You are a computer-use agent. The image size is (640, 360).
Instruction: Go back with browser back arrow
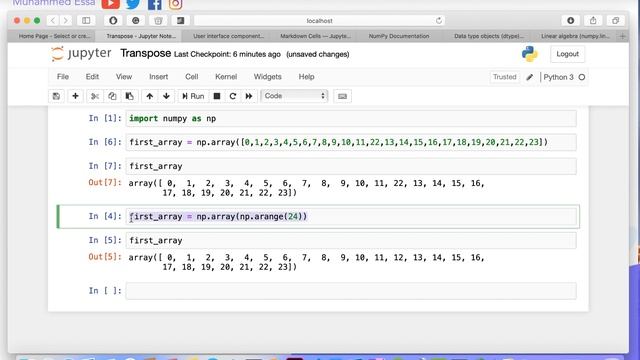53,20
